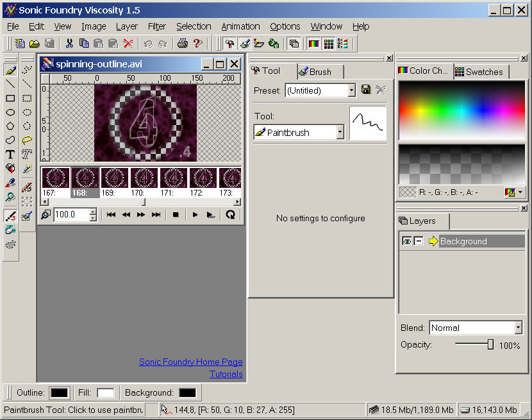The image size is (532, 420).
Task: Select the Polygon shape tool
Action: pyautogui.click(x=10, y=126)
